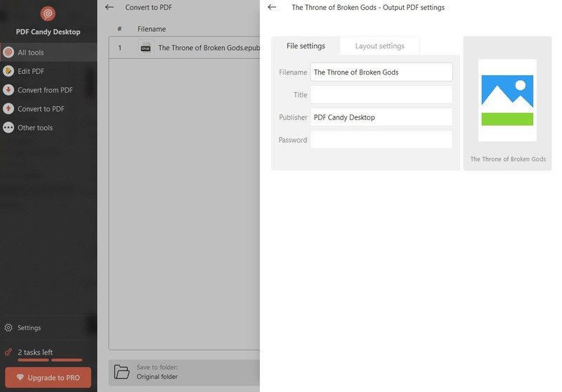The height and width of the screenshot is (392, 562).
Task: Click the Upgrade to PRO button
Action: point(48,377)
